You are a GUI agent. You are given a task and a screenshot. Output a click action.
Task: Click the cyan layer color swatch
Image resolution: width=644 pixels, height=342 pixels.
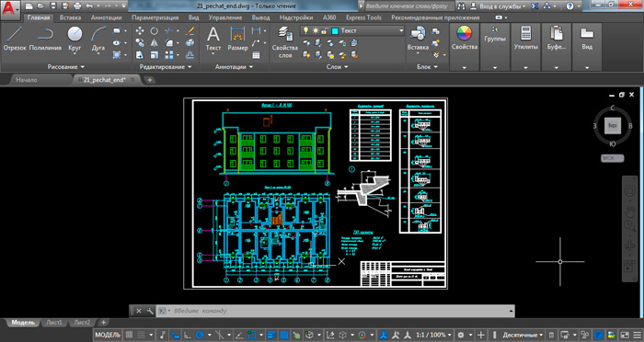(335, 30)
